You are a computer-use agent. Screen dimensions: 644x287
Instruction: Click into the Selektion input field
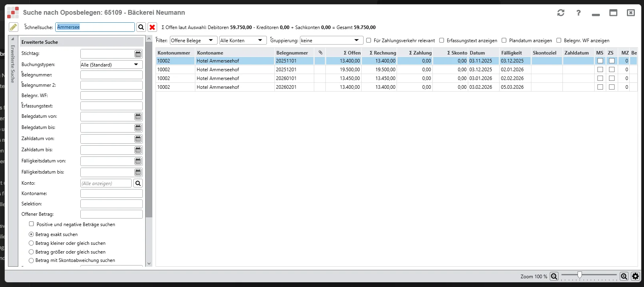coord(111,204)
